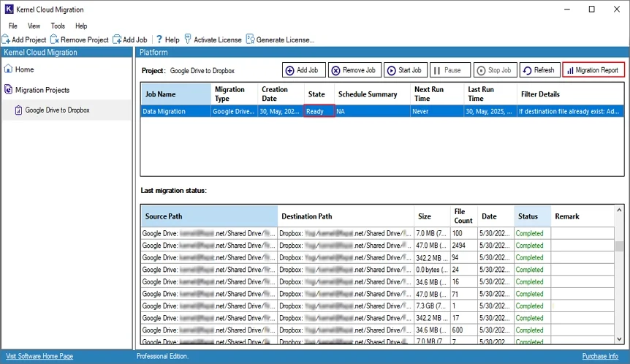The width and height of the screenshot is (630, 364).
Task: Click the Kernel Cloud Migration app logo
Action: [9, 10]
